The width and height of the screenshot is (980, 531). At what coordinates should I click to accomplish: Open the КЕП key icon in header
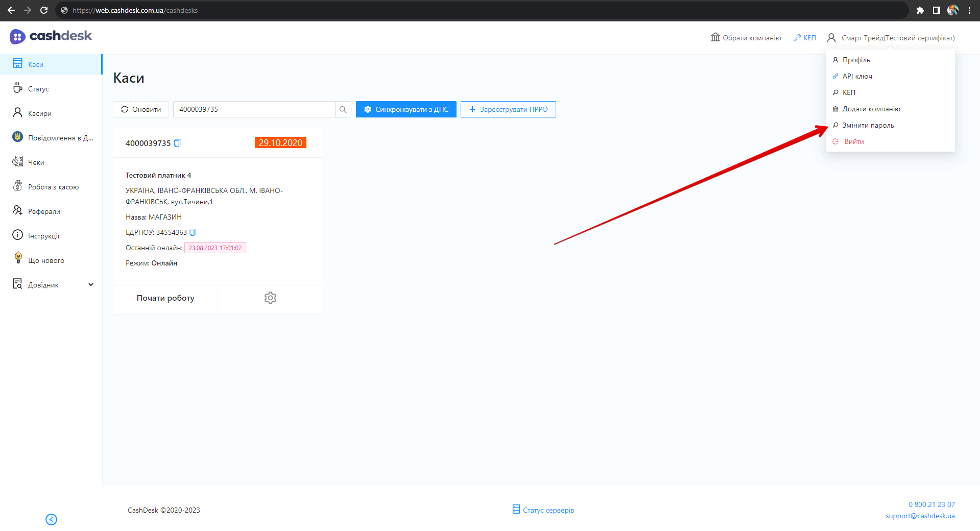click(x=805, y=38)
